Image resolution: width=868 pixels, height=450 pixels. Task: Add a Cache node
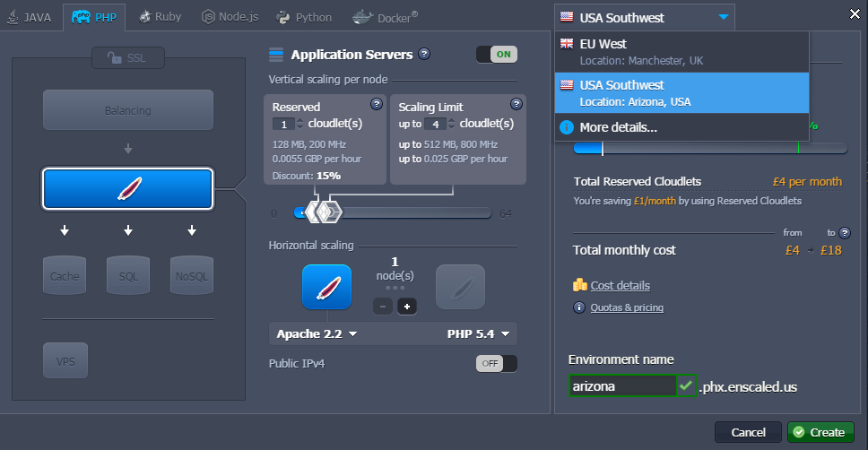(65, 275)
